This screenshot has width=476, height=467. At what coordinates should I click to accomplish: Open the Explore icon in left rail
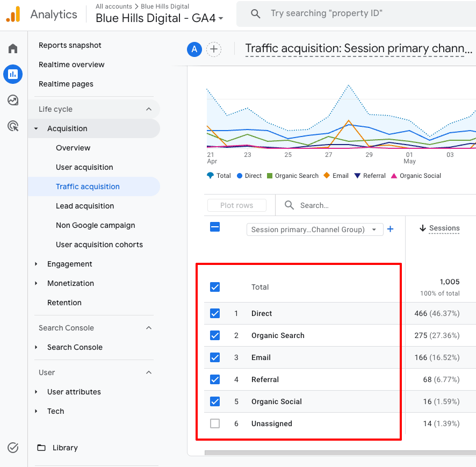(13, 100)
